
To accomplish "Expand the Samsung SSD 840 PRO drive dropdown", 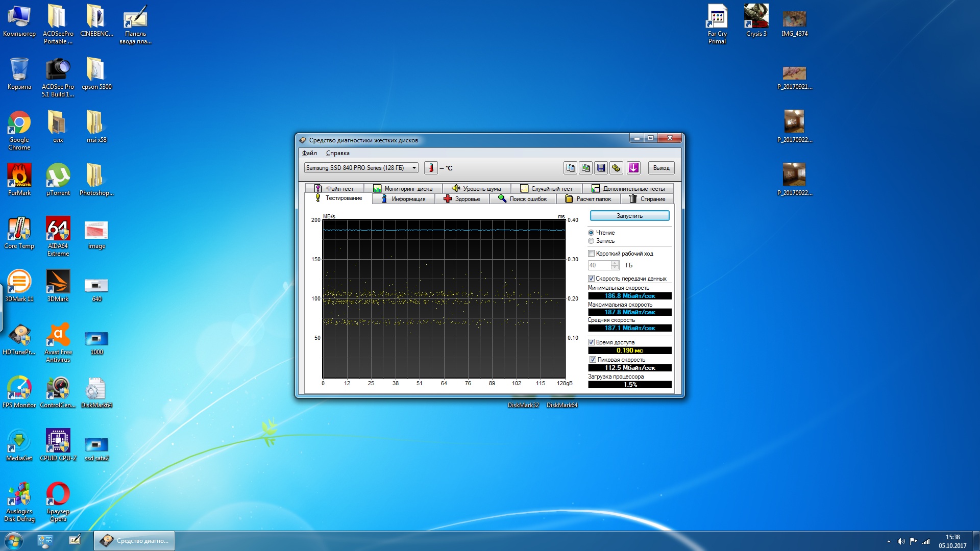I will pos(414,168).
